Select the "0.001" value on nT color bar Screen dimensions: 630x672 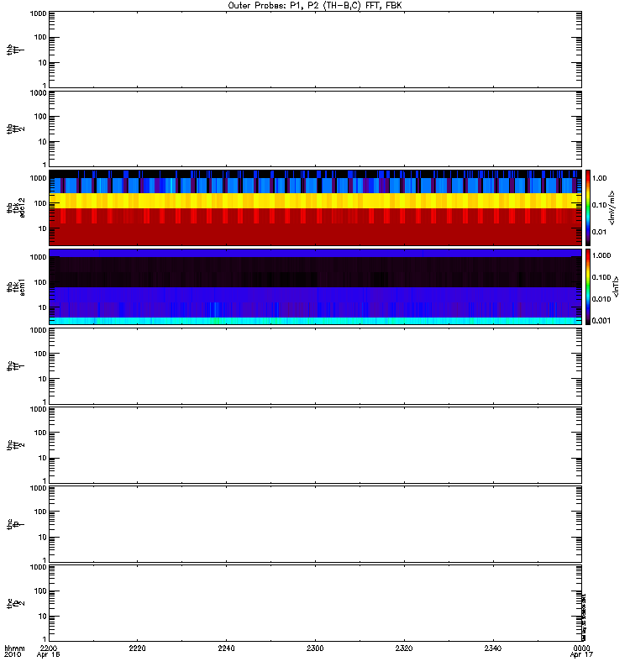pyautogui.click(x=601, y=321)
